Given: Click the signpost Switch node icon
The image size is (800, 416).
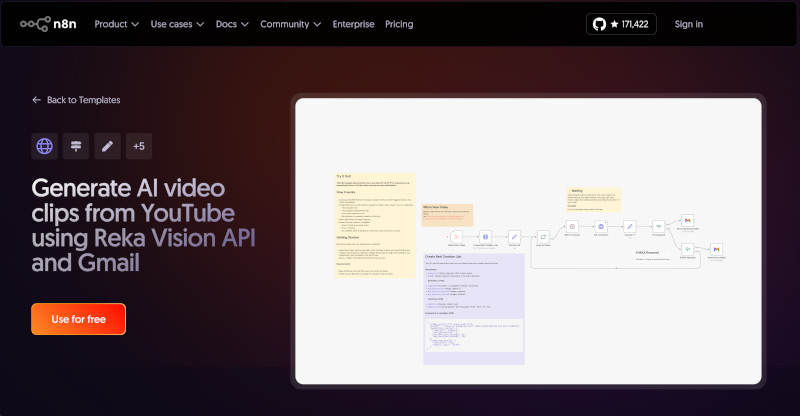Looking at the screenshot, I should tap(76, 146).
